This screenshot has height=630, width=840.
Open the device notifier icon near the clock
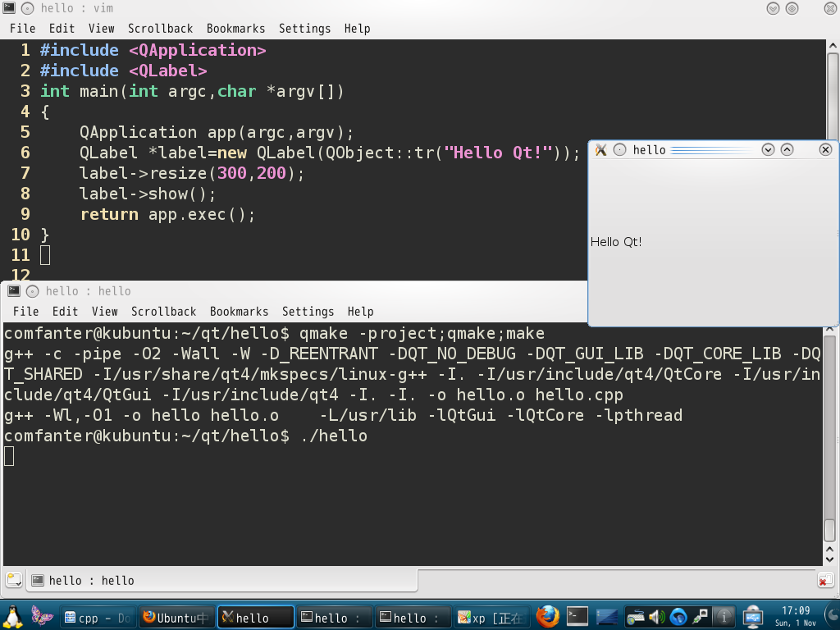[753, 617]
